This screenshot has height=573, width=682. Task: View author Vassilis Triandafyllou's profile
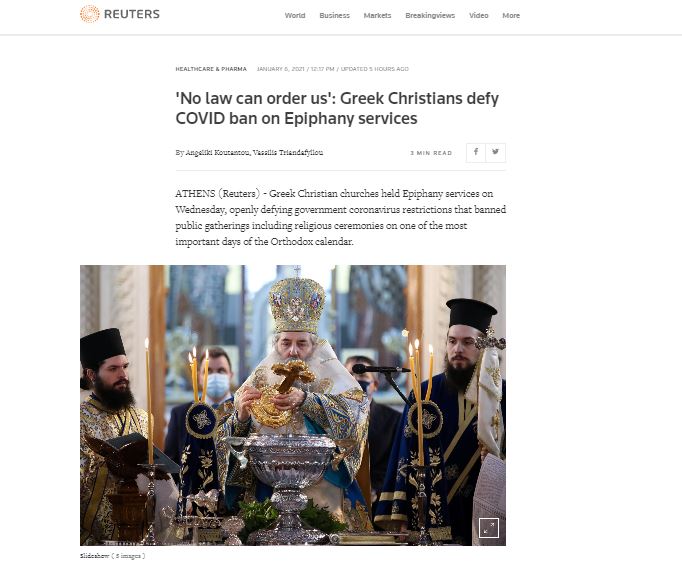coord(288,153)
